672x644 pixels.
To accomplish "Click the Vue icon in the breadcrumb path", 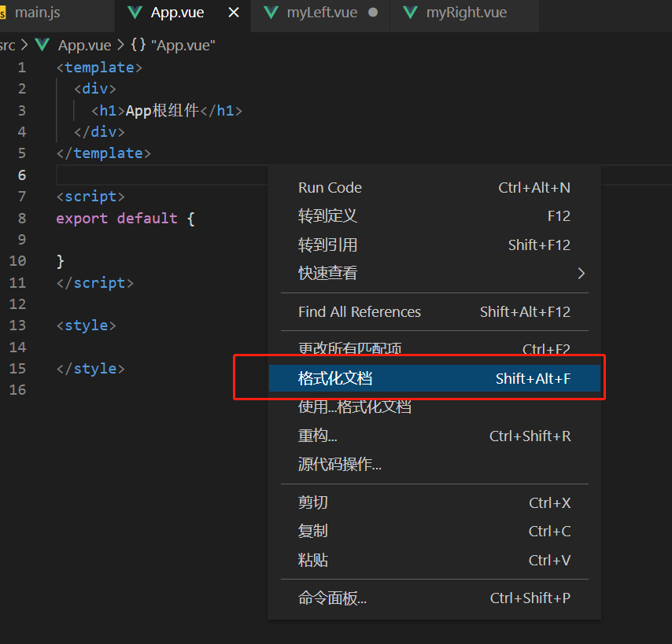I will click(x=42, y=45).
